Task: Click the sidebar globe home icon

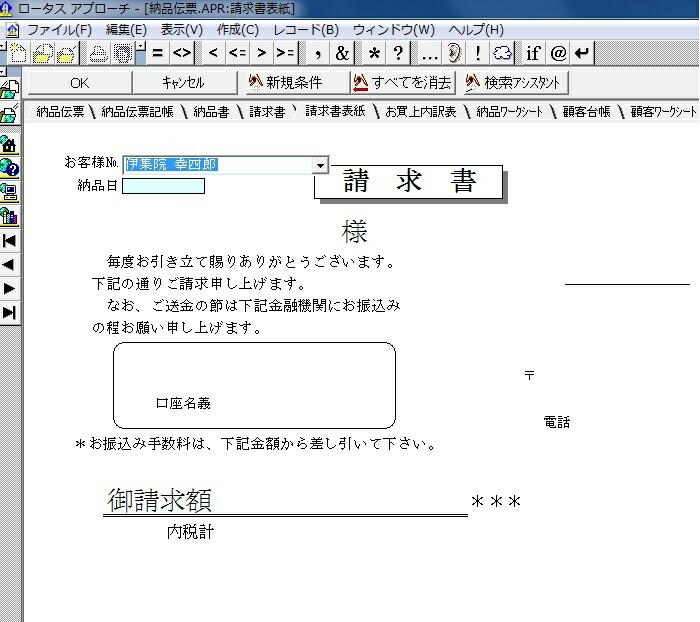Action: (x=10, y=144)
